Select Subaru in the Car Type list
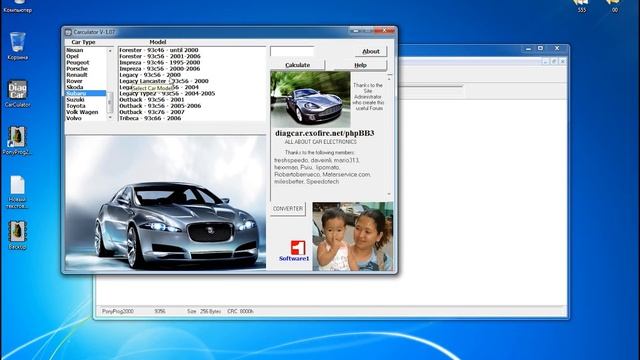 [86, 93]
